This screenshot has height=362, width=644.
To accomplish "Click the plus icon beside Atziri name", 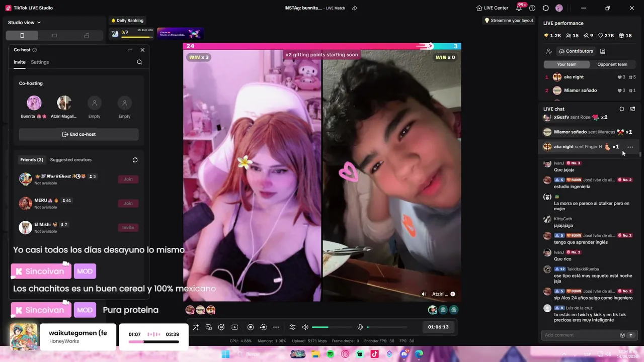I will [453, 294].
